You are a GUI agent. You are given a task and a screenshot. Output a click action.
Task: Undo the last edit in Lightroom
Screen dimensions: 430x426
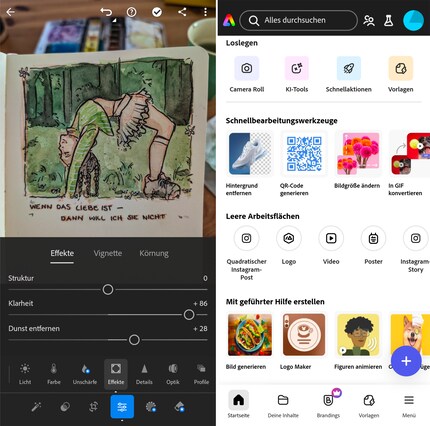106,12
